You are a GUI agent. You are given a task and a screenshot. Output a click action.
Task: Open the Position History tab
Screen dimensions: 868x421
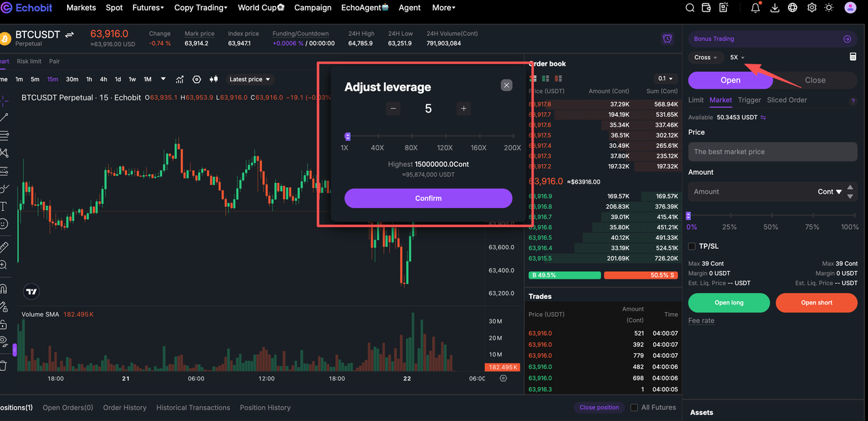[x=265, y=407]
